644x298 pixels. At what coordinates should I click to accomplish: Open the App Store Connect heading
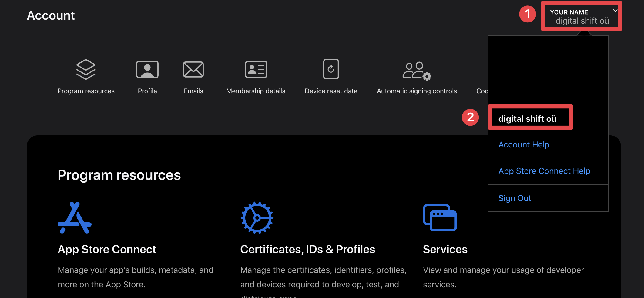107,249
